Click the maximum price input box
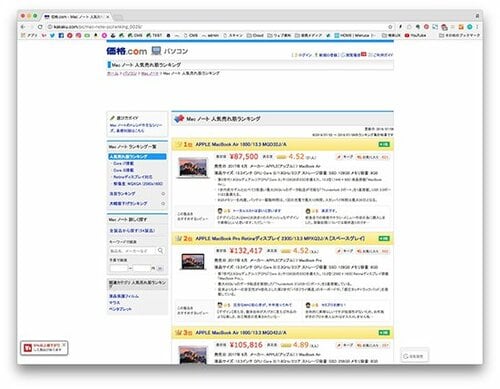This screenshot has height=389, width=500. (x=142, y=268)
